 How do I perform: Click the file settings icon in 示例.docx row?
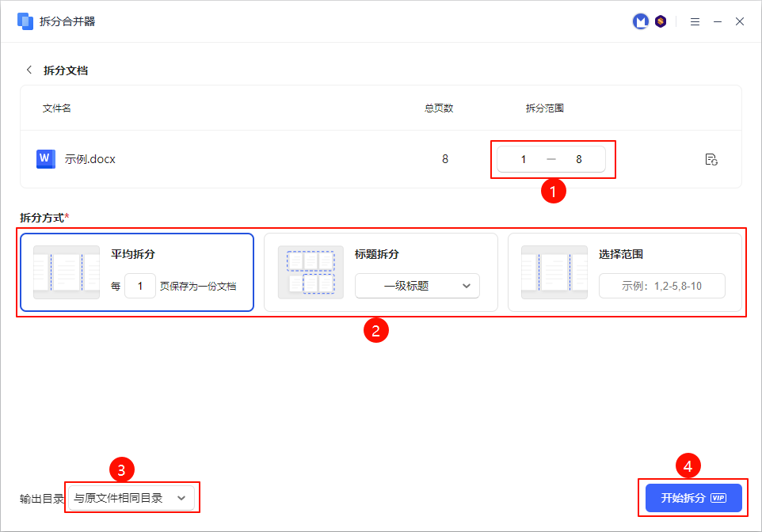pos(711,159)
